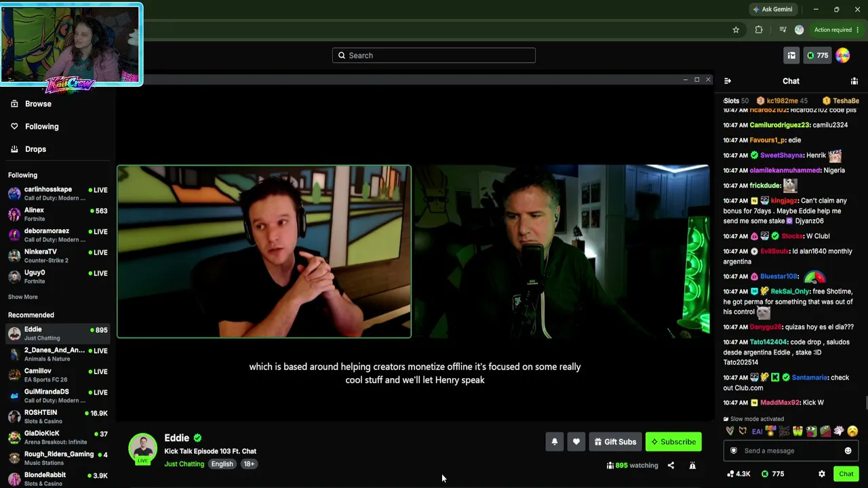The image size is (868, 488).
Task: Maximize the video popout window
Action: pos(696,80)
